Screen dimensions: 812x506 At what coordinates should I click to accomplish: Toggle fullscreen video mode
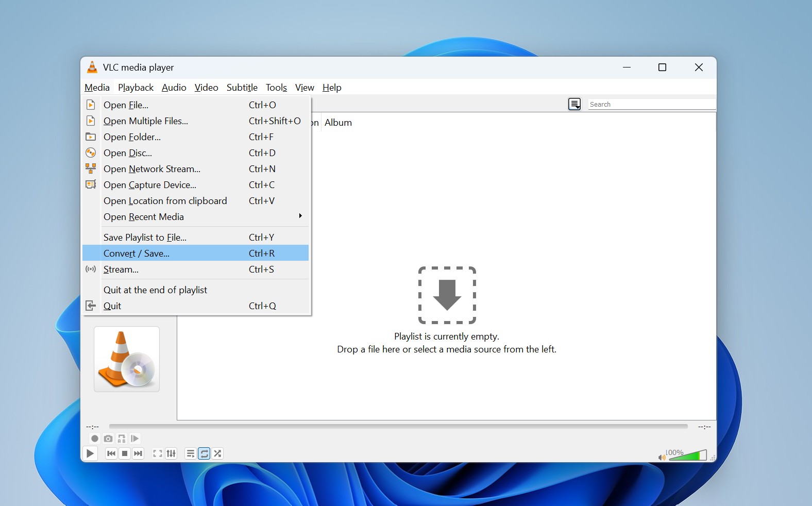pyautogui.click(x=158, y=453)
